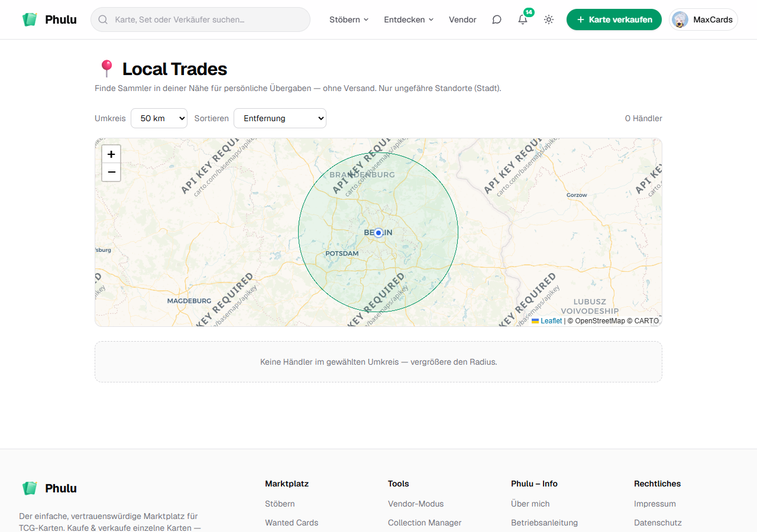The width and height of the screenshot is (757, 532).
Task: Click the Phulu logo in footer
Action: pyautogui.click(x=49, y=488)
